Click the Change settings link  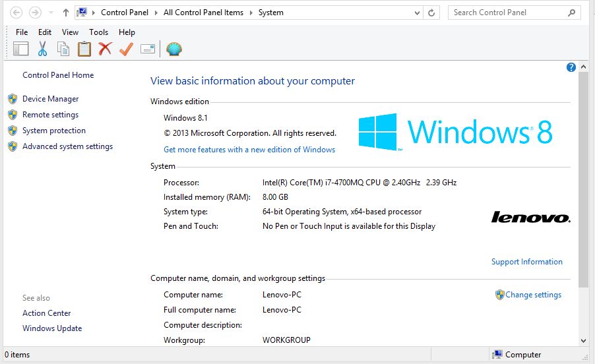pyautogui.click(x=533, y=295)
